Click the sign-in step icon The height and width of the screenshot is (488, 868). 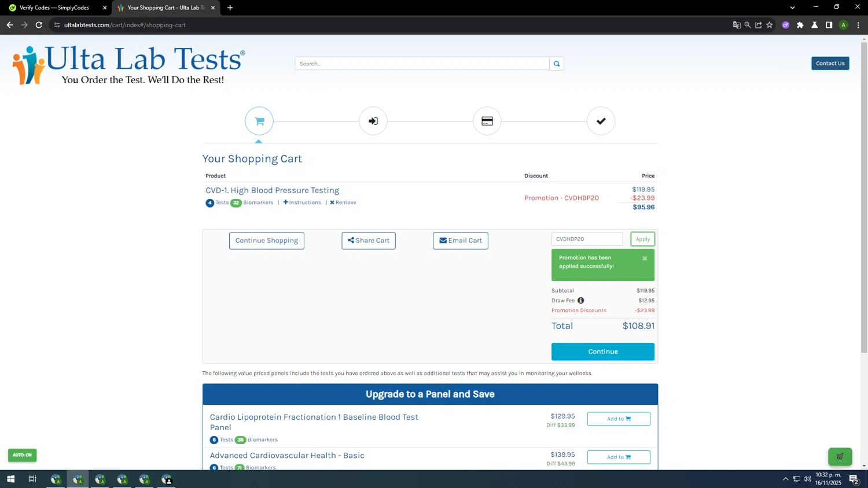coord(373,121)
